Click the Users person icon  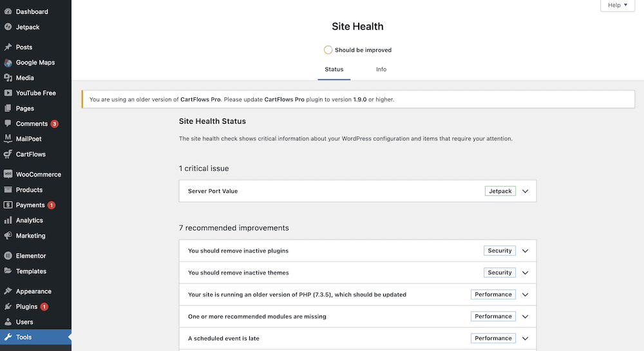tap(8, 322)
